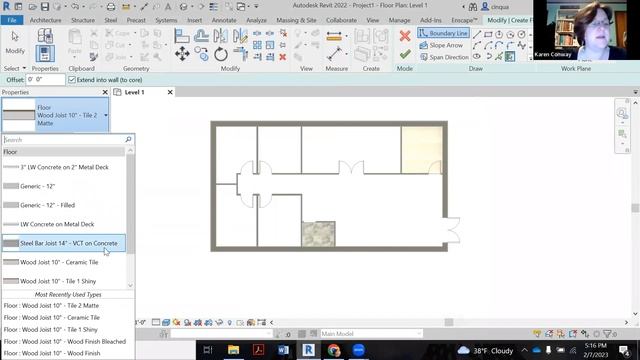
Task: Click the Offset value input field
Action: [45, 80]
